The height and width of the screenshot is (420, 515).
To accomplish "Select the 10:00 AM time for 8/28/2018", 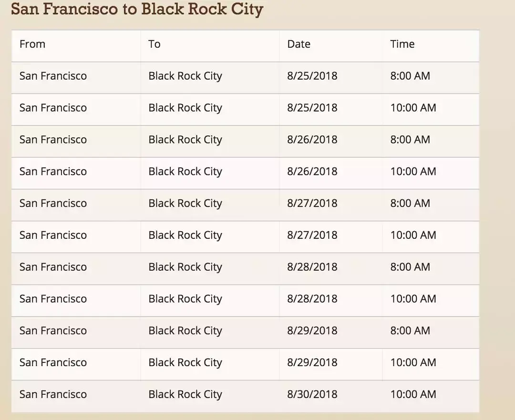I will pos(413,299).
